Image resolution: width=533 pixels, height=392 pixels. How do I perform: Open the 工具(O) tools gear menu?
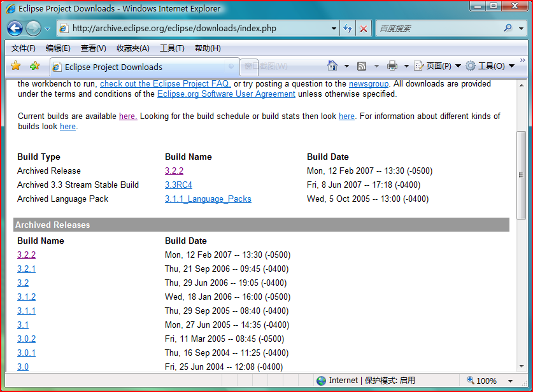click(490, 66)
